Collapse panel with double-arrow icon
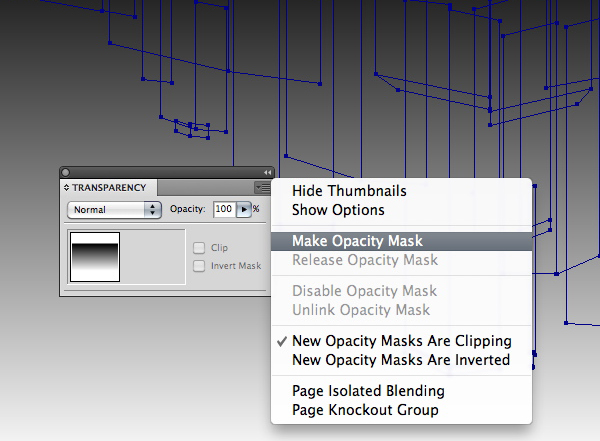600x441 pixels. pos(267,173)
